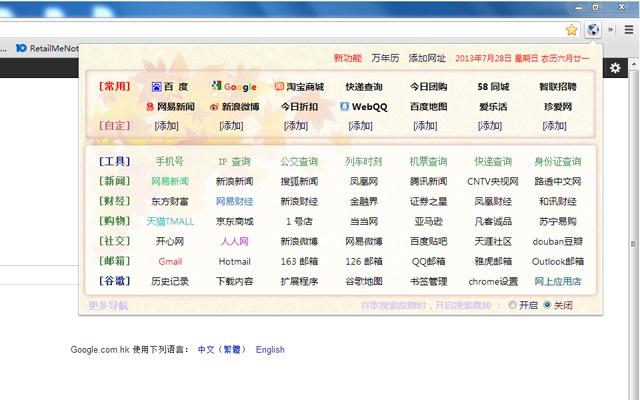Click the last [添加] custom slot

click(x=554, y=126)
